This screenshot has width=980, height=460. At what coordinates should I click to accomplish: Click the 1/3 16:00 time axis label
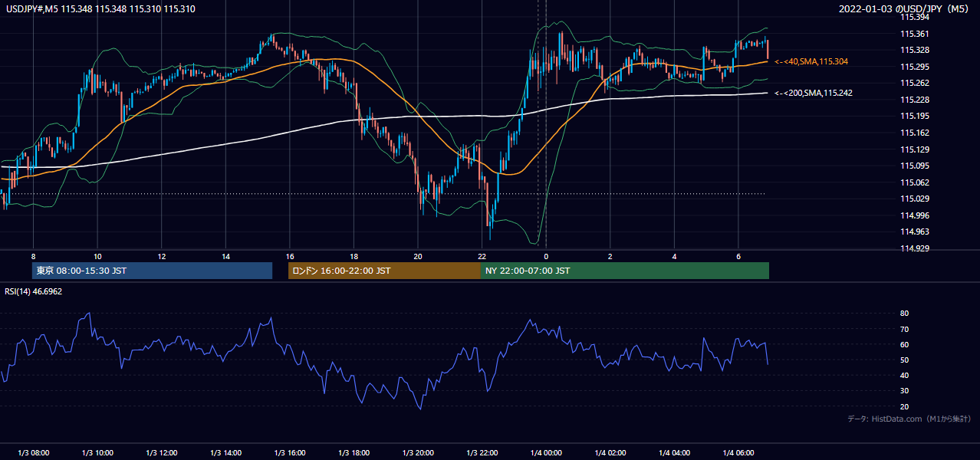[x=289, y=452]
